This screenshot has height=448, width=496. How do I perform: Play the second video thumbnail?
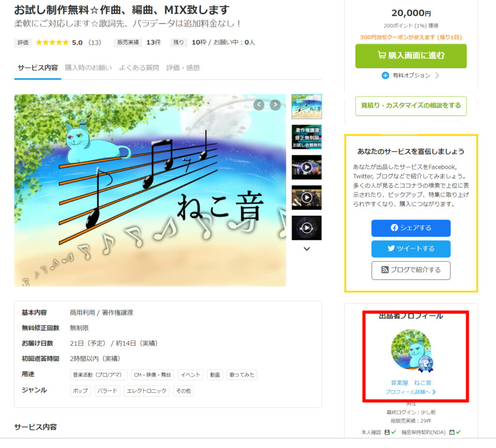307,198
